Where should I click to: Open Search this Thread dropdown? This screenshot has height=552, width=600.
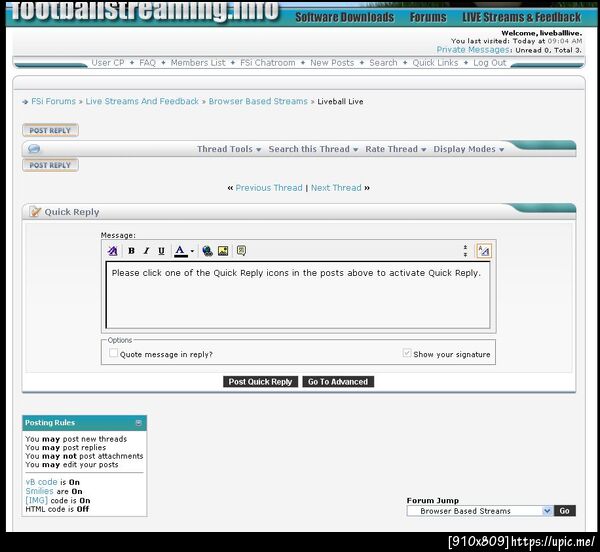click(x=313, y=149)
